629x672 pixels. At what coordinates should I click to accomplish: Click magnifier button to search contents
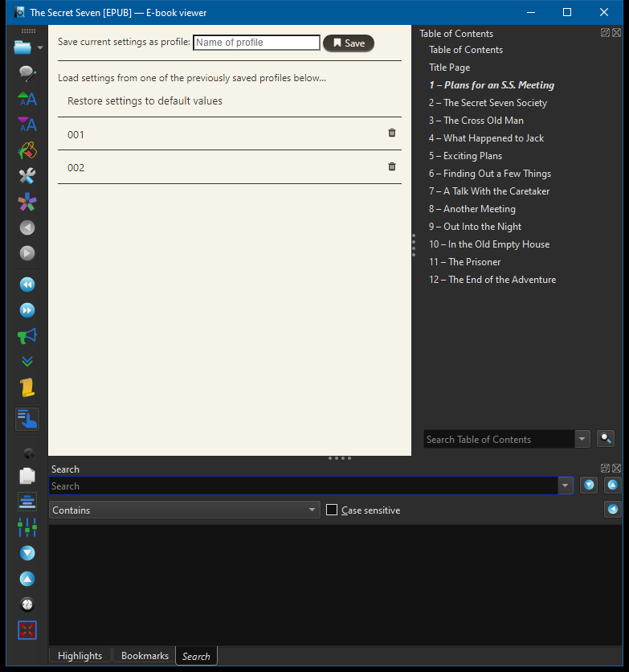point(606,438)
